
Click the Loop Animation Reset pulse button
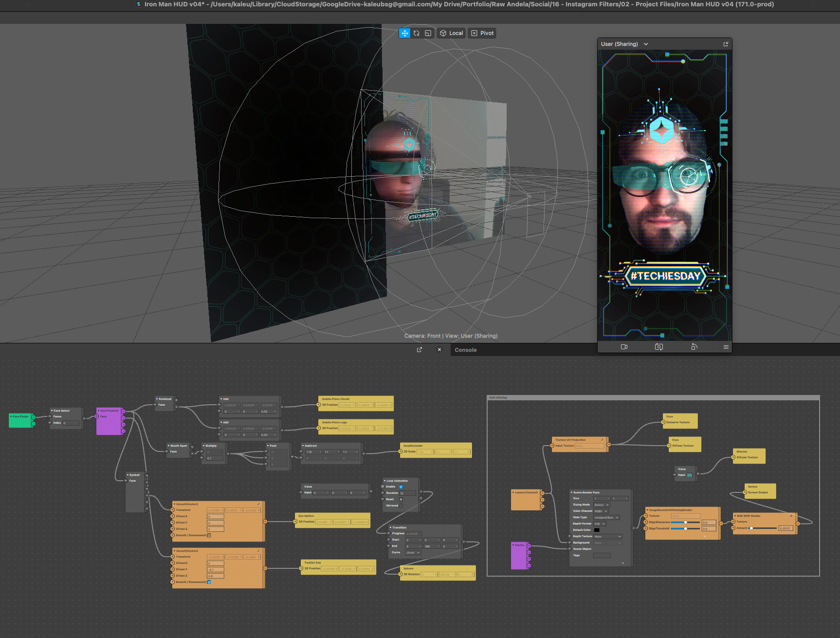tap(401, 499)
